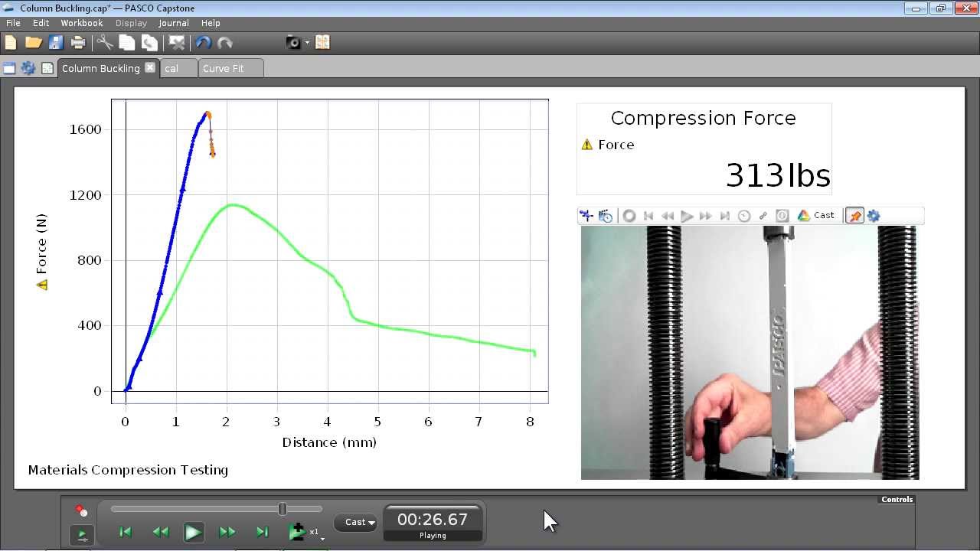Click the movie timing clock icon
The width and height of the screenshot is (980, 551).
point(606,216)
